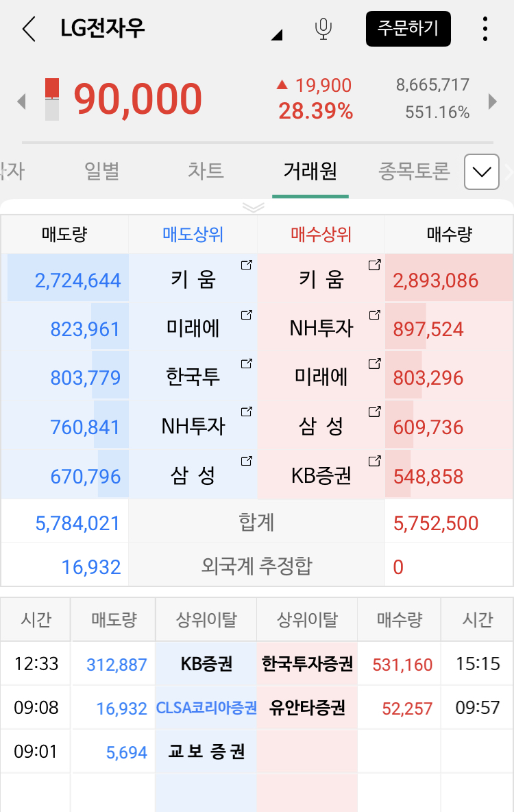Select KB증권 in the 상위이탈 list
This screenshot has width=514, height=812.
[206, 664]
